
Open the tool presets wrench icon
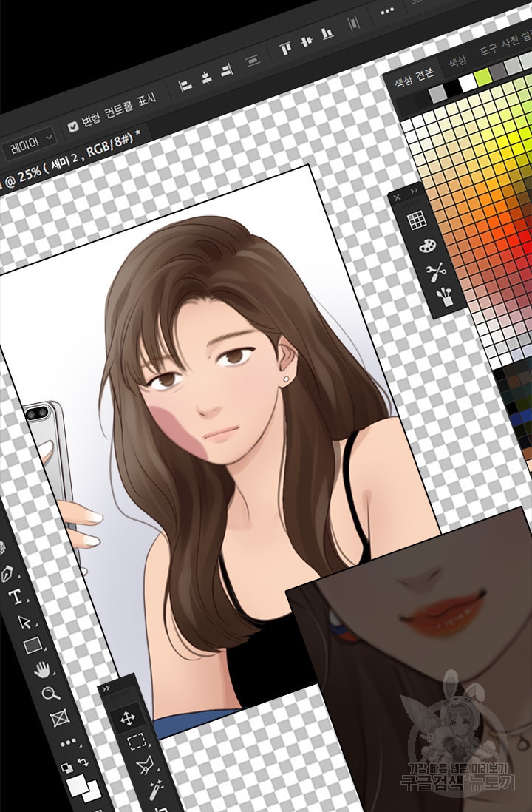436,271
